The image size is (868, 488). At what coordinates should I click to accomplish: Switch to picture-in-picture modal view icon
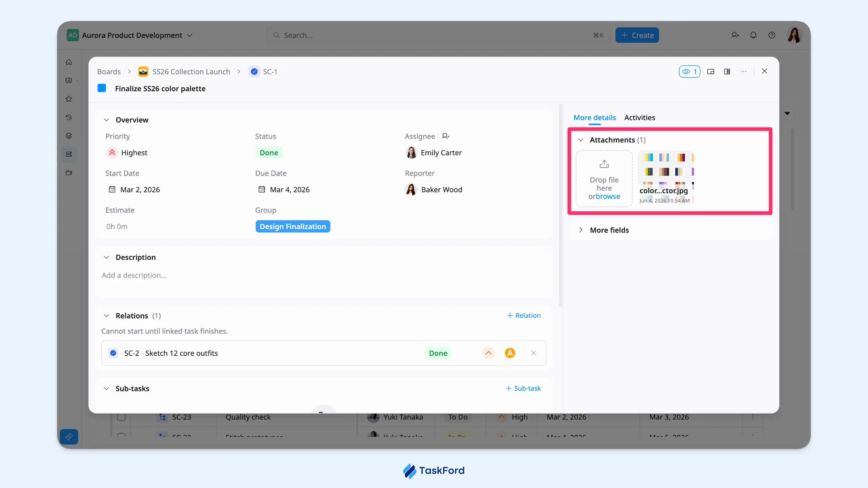(x=711, y=72)
